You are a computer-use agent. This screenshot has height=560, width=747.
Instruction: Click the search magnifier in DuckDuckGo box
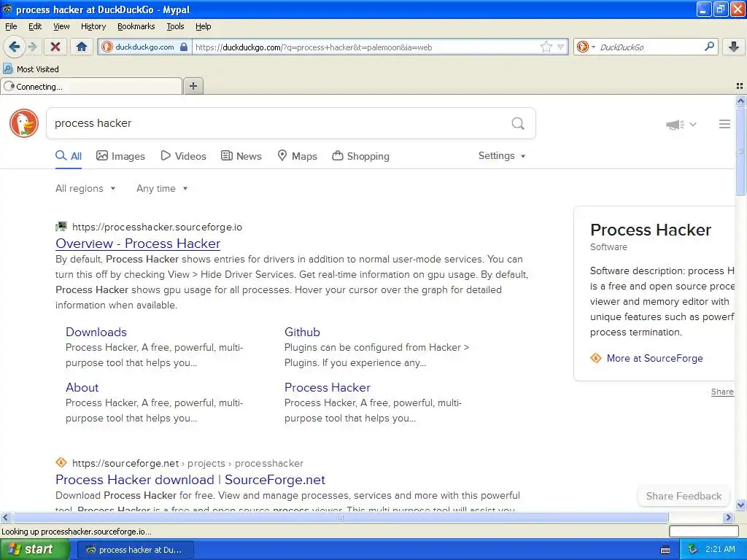[518, 123]
